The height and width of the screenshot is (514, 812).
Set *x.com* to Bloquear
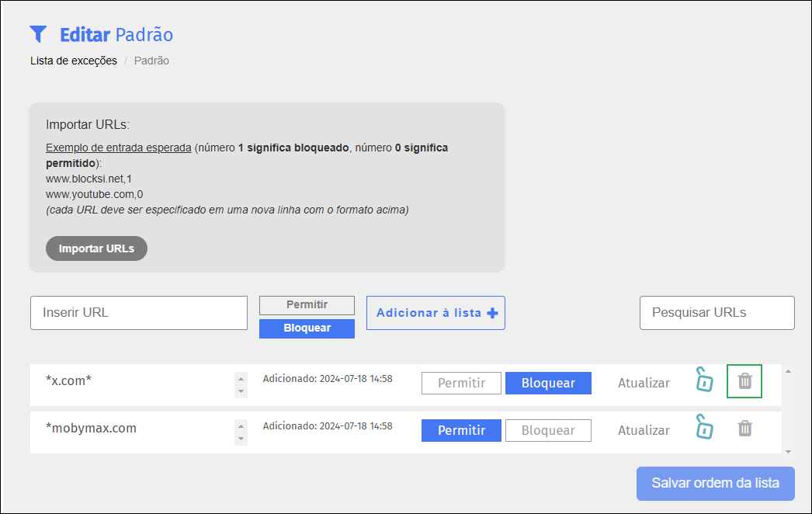(548, 383)
